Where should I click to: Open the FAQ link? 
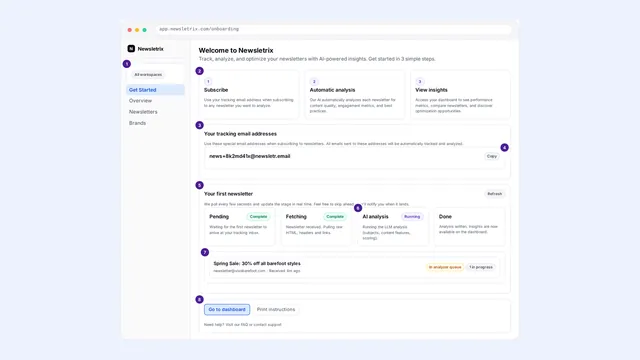(244, 325)
